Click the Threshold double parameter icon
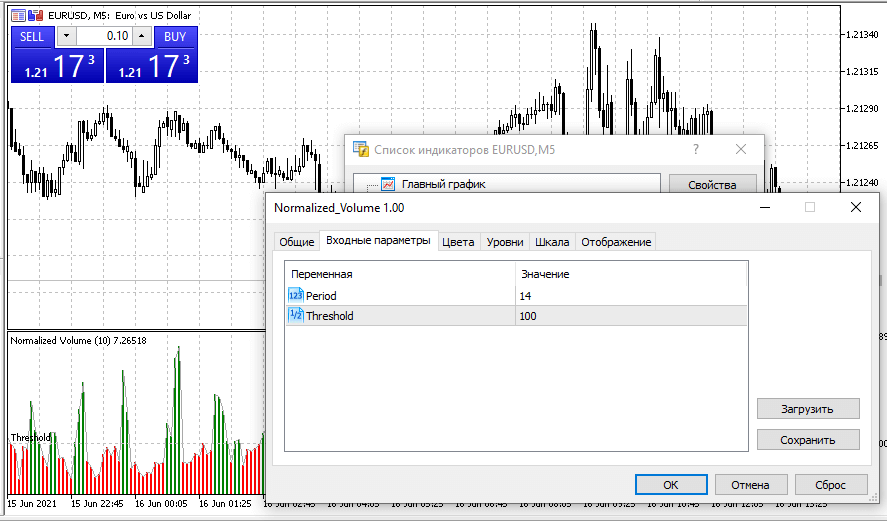 pyautogui.click(x=295, y=315)
